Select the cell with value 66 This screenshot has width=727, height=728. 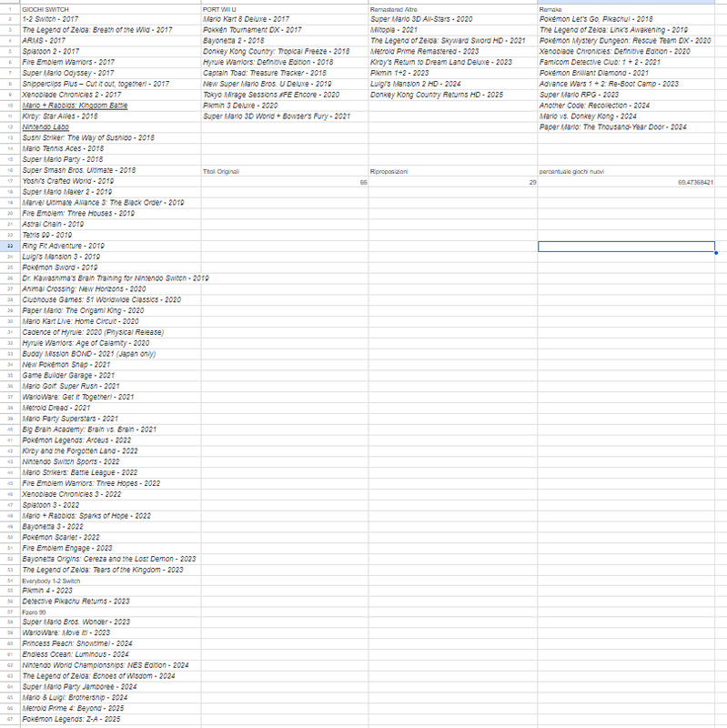point(285,182)
